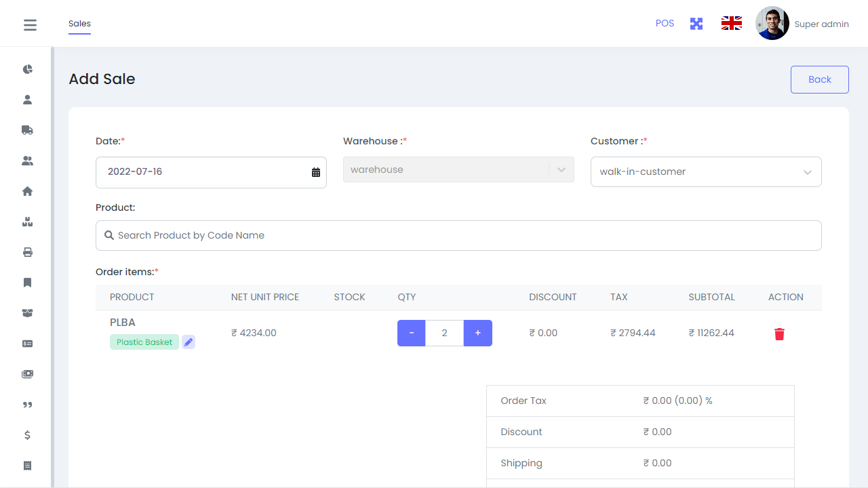Open the suppliers truck icon
The width and height of the screenshot is (868, 488).
[27, 129]
